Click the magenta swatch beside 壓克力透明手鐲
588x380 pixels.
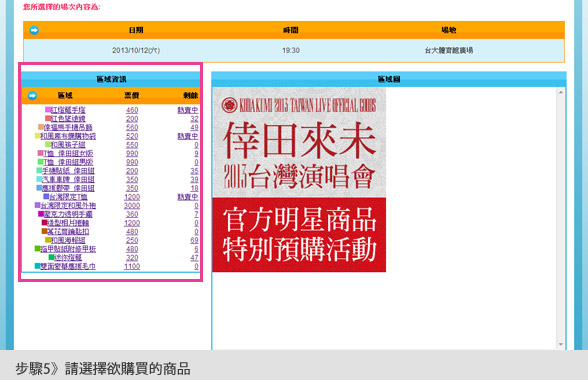coord(41,213)
